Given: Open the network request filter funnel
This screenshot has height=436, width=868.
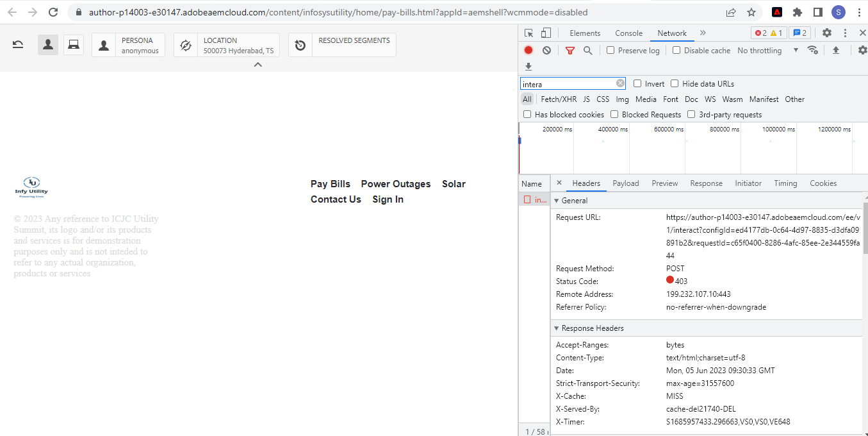Looking at the screenshot, I should (x=570, y=50).
